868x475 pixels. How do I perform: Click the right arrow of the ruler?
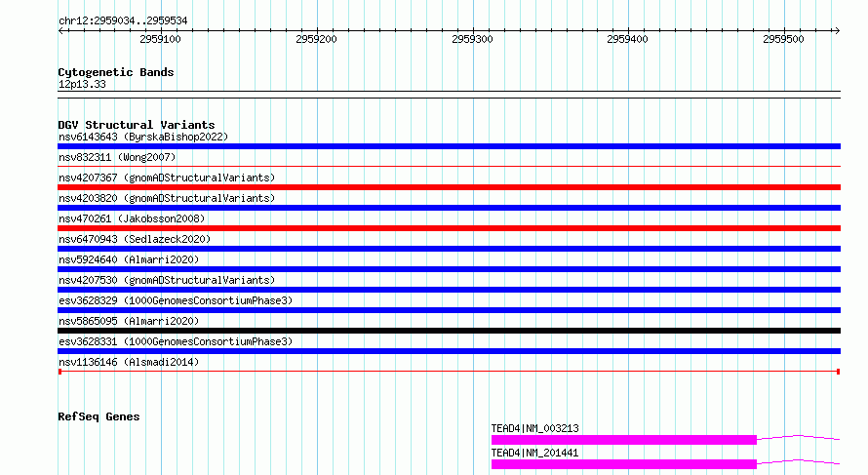(837, 31)
